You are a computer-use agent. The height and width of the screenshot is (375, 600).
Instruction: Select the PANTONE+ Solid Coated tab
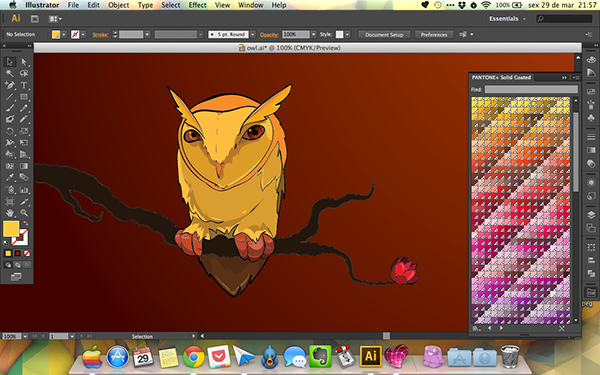(x=501, y=77)
